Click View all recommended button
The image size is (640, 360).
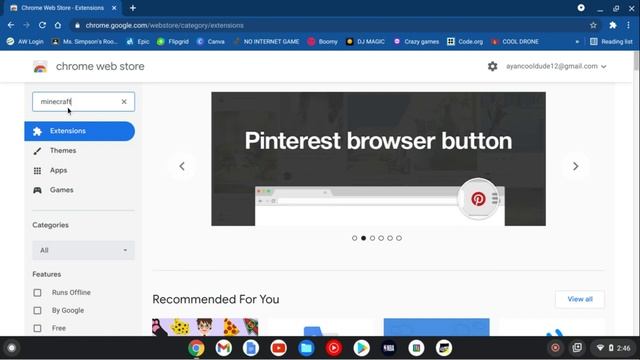(x=580, y=299)
